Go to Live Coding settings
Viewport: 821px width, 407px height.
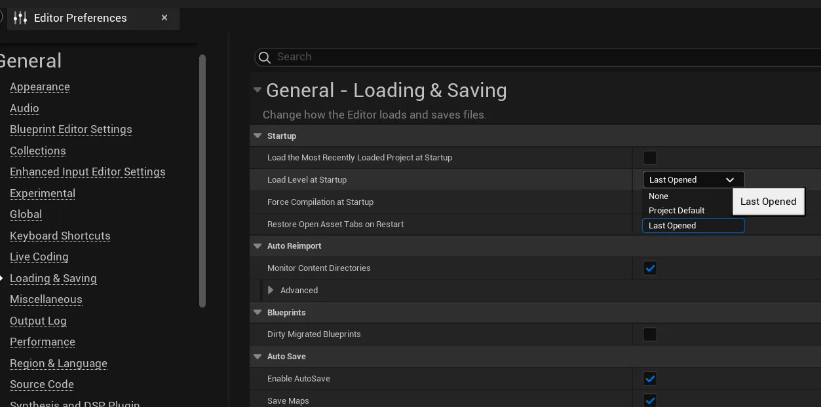coord(39,257)
